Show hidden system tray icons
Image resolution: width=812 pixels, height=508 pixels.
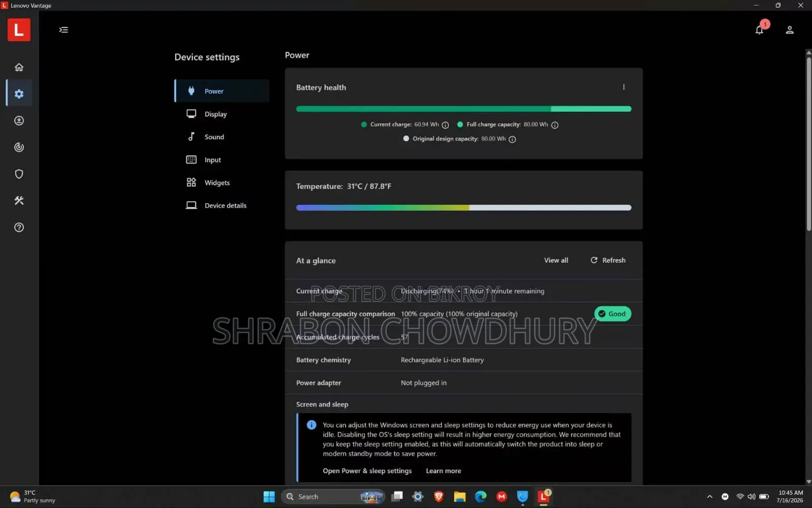(709, 497)
